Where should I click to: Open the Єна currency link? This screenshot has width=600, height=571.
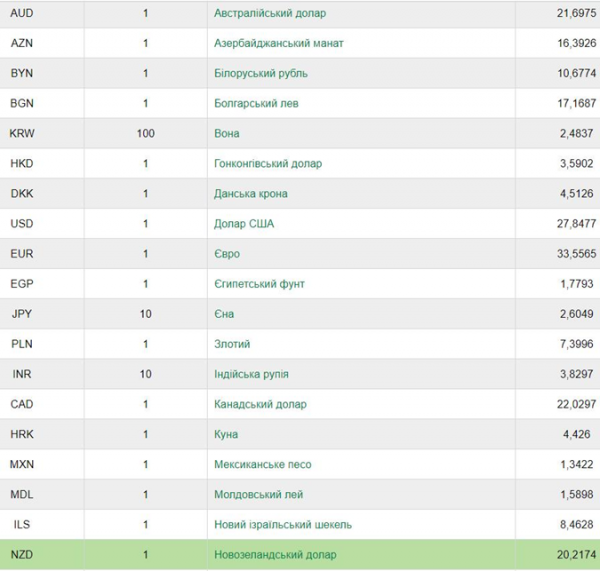pos(224,314)
